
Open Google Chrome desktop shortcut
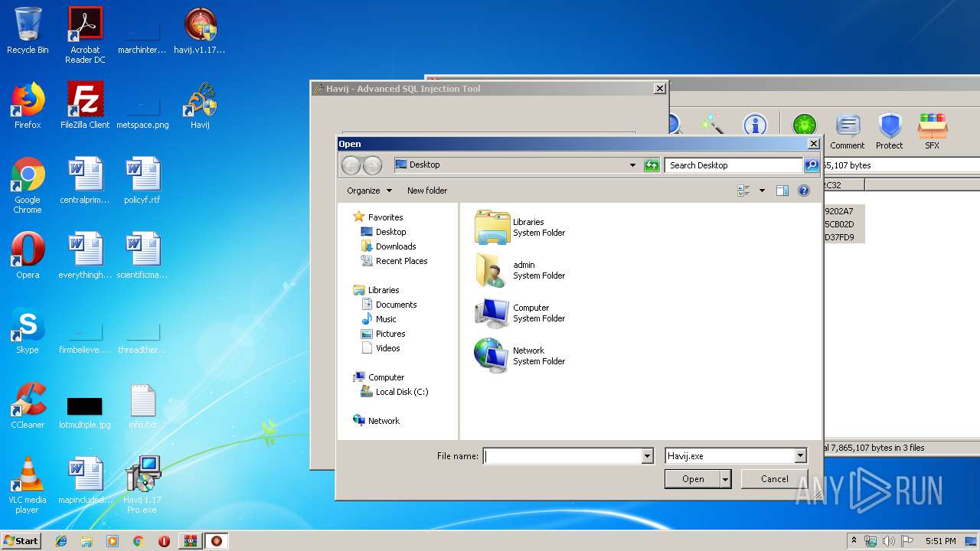point(28,185)
